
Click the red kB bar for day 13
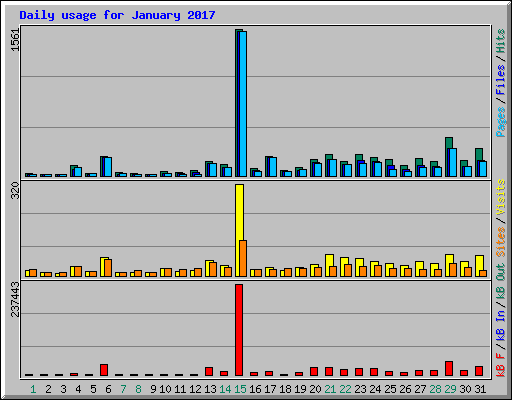[x=209, y=372]
